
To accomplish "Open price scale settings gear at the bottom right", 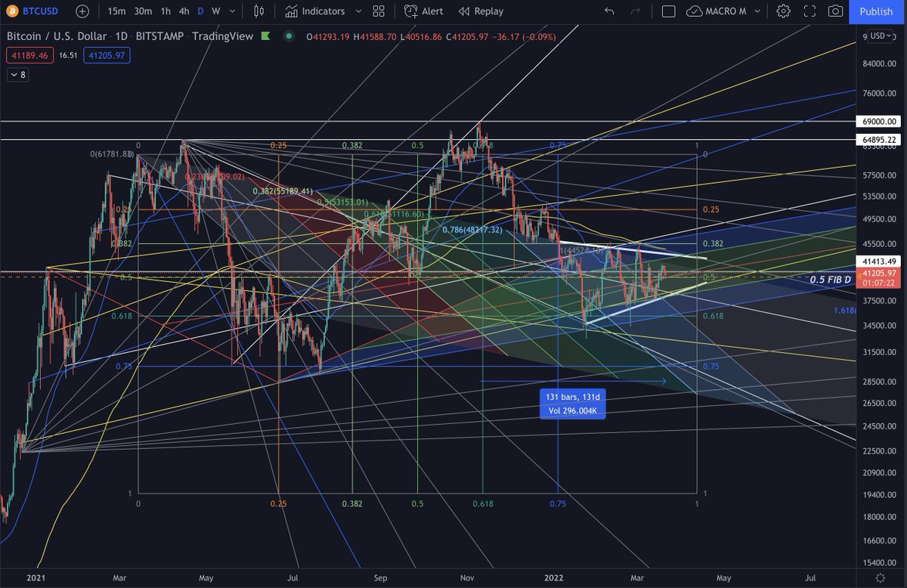I will pyautogui.click(x=881, y=577).
